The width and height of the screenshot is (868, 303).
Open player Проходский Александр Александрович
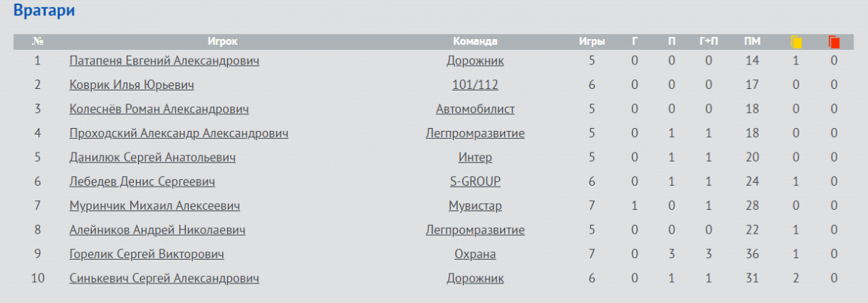(179, 134)
